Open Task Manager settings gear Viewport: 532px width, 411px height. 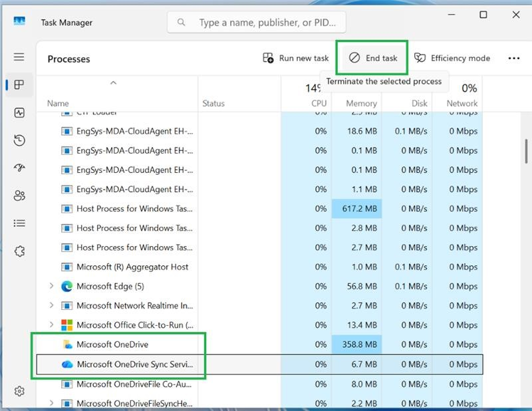[19, 391]
